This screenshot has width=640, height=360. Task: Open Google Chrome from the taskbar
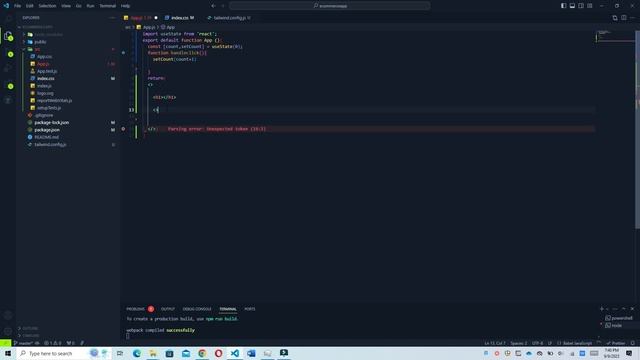[x=202, y=353]
